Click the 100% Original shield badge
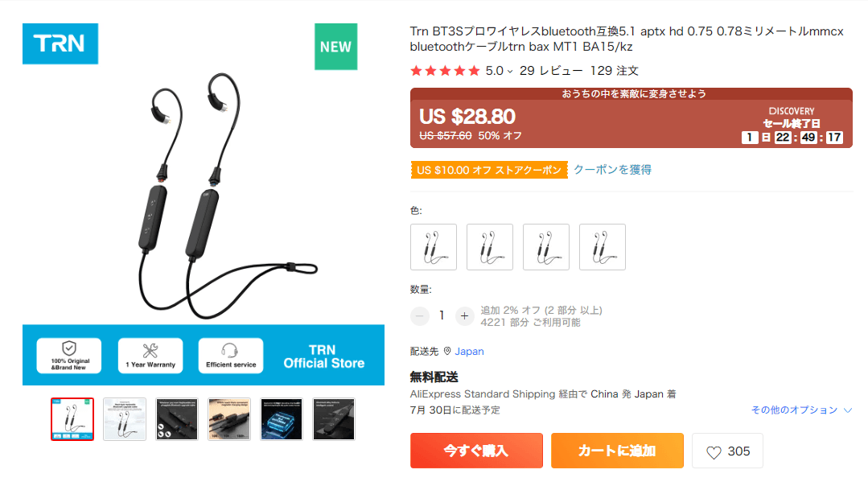This screenshot has width=868, height=482. [69, 356]
